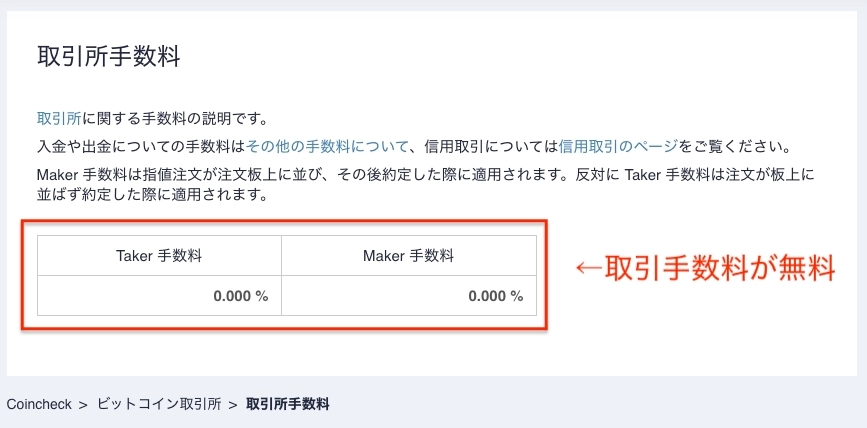Follow the 信用取引のページ link
867x428 pixels.
619,147
